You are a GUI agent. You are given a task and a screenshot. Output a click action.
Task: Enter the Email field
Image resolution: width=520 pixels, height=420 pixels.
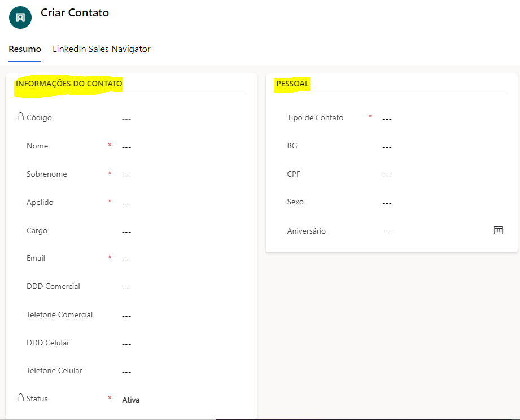pyautogui.click(x=181, y=259)
